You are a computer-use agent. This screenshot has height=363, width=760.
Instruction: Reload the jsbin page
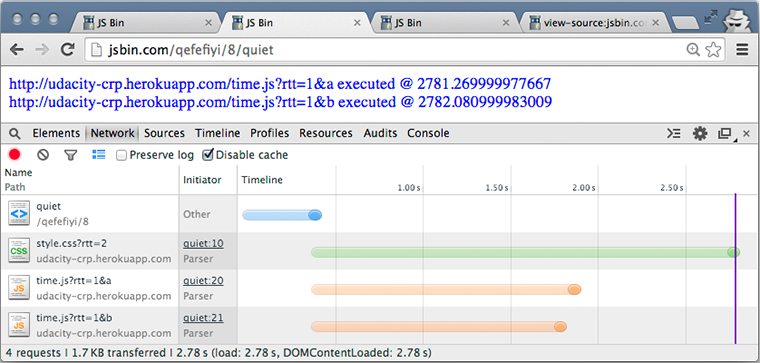[67, 49]
